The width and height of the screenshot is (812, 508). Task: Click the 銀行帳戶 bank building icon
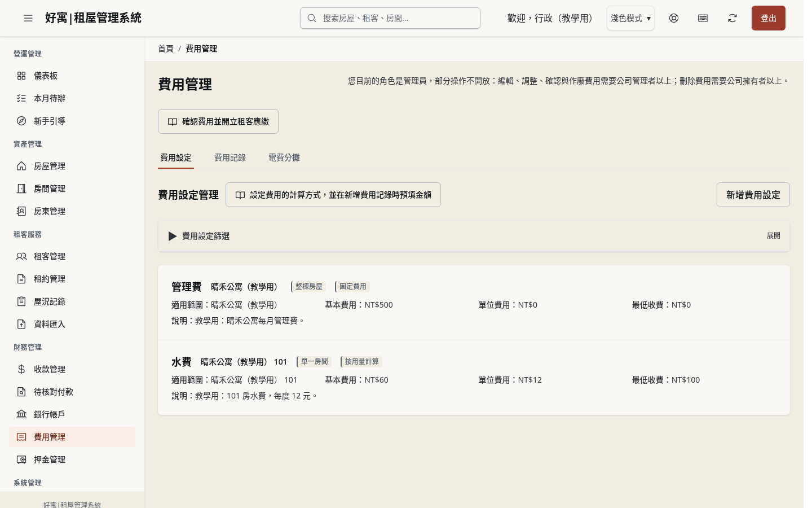tap(21, 414)
